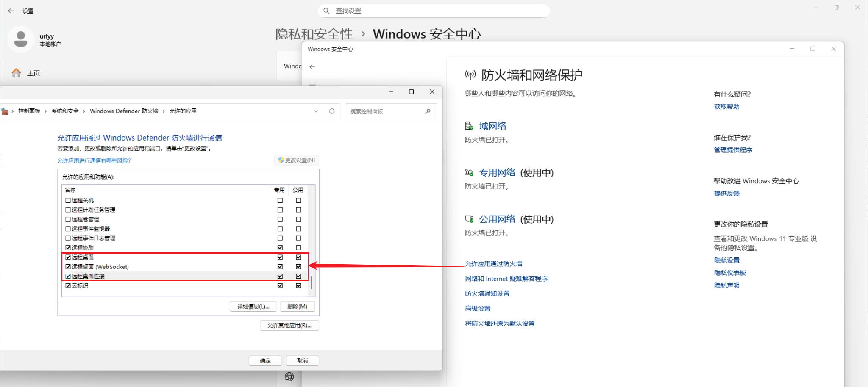The image size is (868, 387).
Task: Open the 主页 home icon in Settings
Action: point(16,73)
